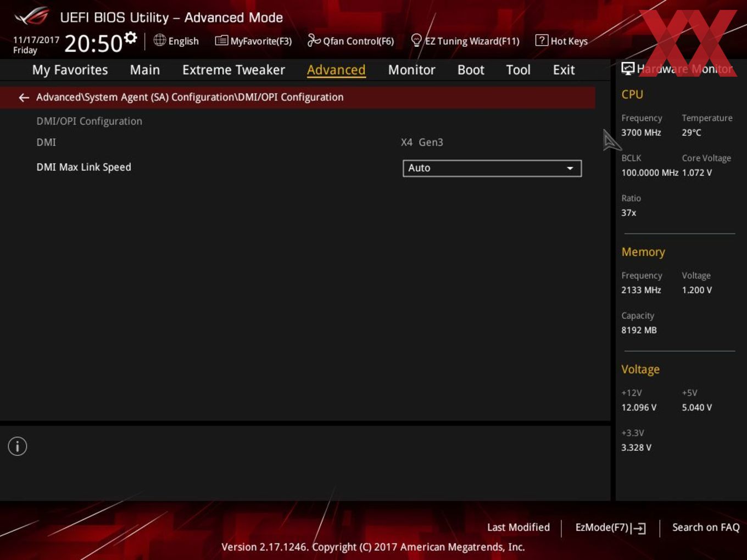
Task: Click the Memory section heading
Action: click(643, 252)
